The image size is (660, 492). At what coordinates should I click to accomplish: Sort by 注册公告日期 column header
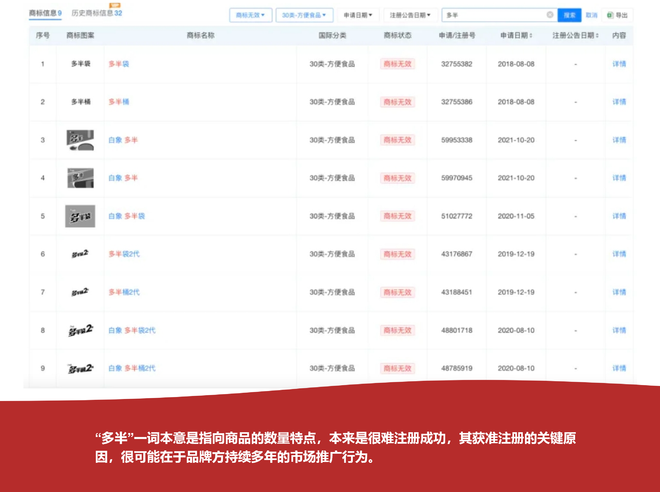click(x=575, y=35)
